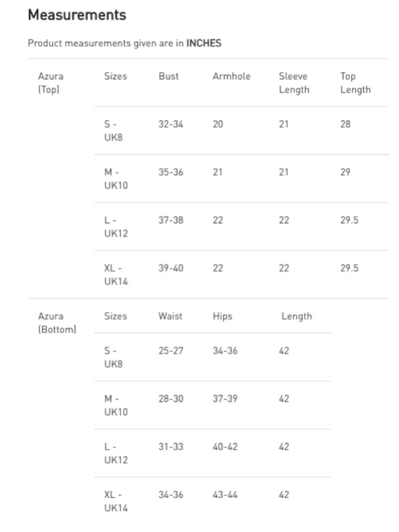Click the 35-36 bust value

[x=170, y=172]
